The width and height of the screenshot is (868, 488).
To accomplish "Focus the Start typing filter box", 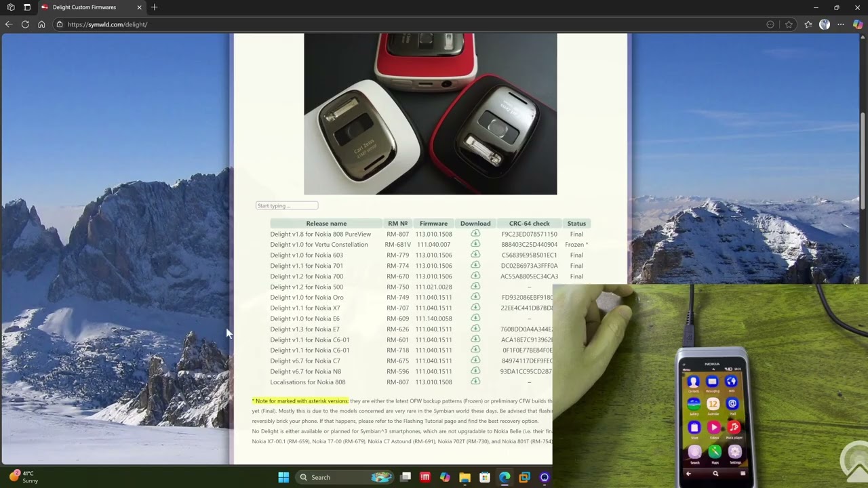I will click(x=287, y=205).
